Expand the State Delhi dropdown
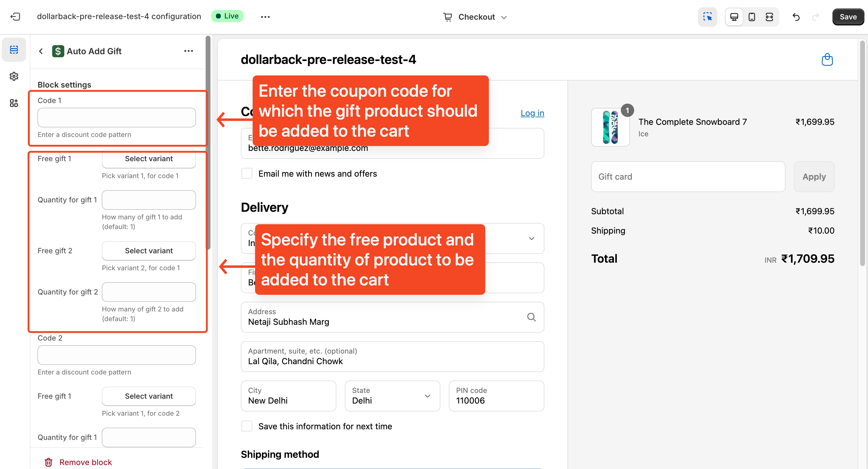Screen dimensions: 868x469 pos(392,396)
